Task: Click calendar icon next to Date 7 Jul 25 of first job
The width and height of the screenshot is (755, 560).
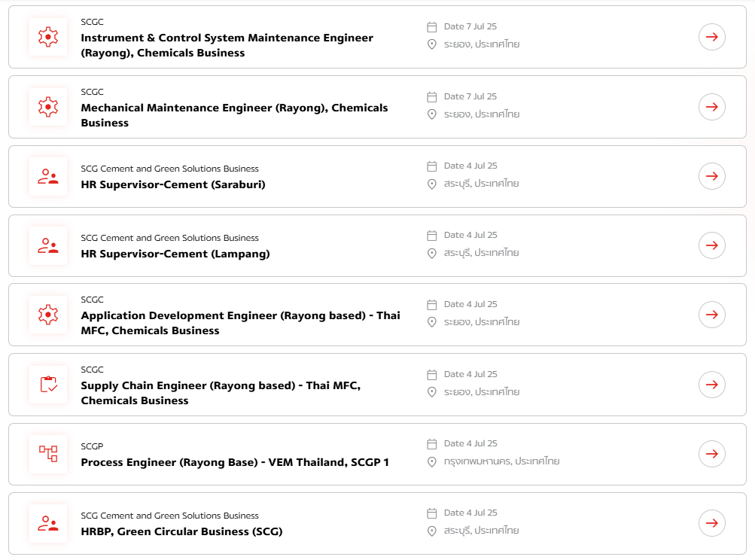Action: click(432, 27)
